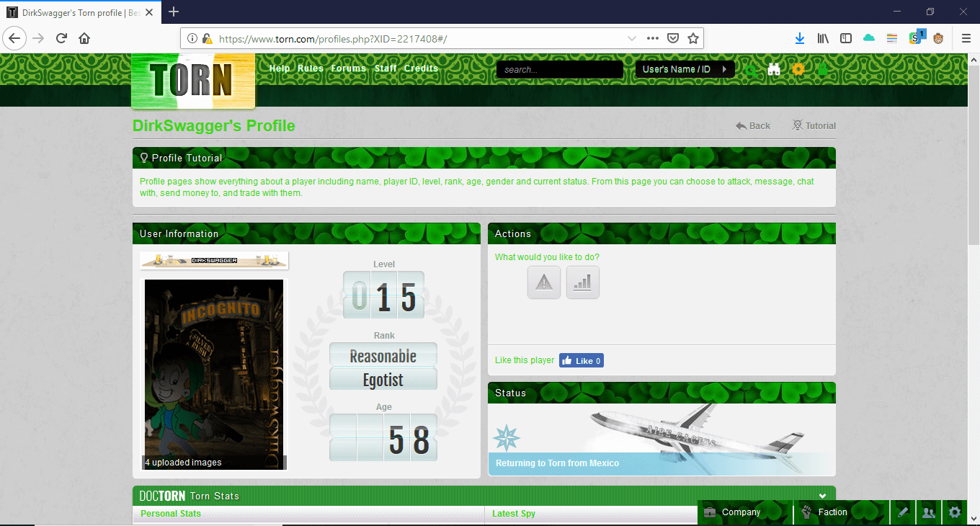980x526 pixels.
Task: Open the orange gear settings icon in header
Action: [x=798, y=69]
